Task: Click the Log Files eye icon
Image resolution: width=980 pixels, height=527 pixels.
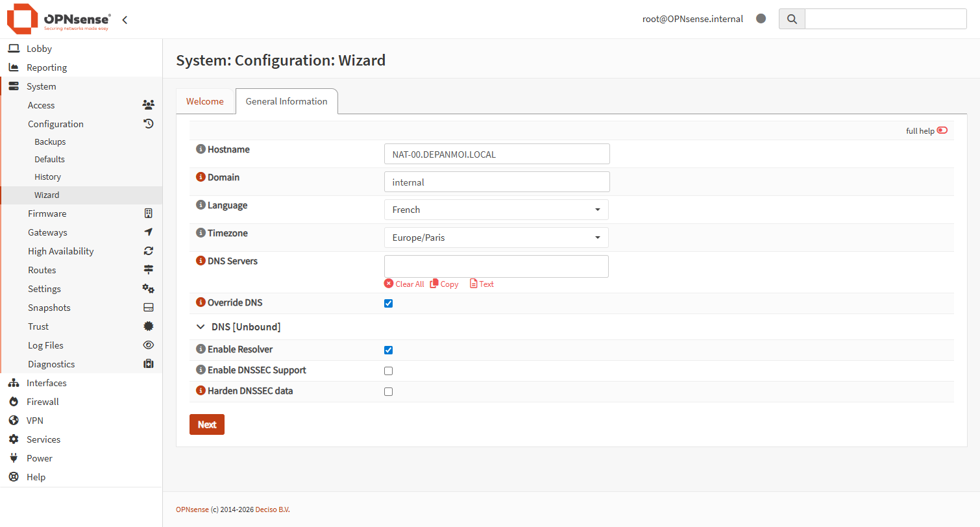Action: click(149, 345)
